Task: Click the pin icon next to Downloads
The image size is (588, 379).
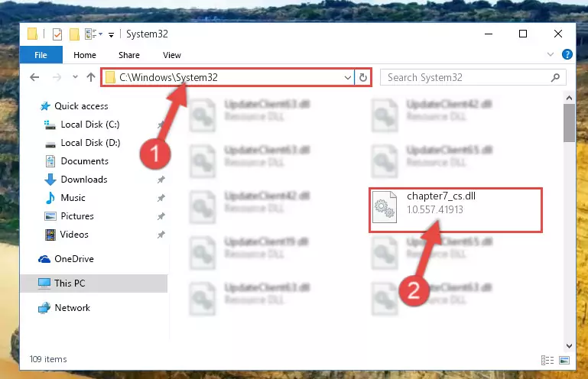Action: pos(161,180)
